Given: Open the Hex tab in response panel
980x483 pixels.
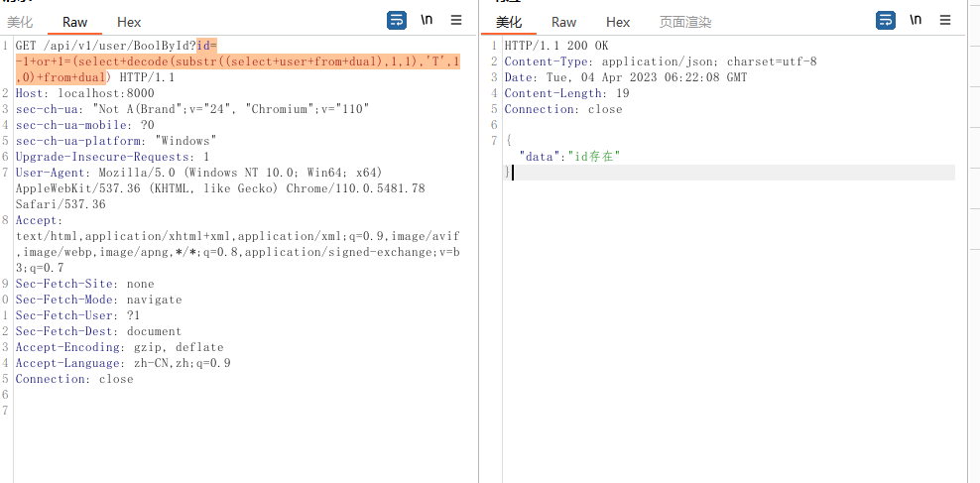Looking at the screenshot, I should pos(618,22).
